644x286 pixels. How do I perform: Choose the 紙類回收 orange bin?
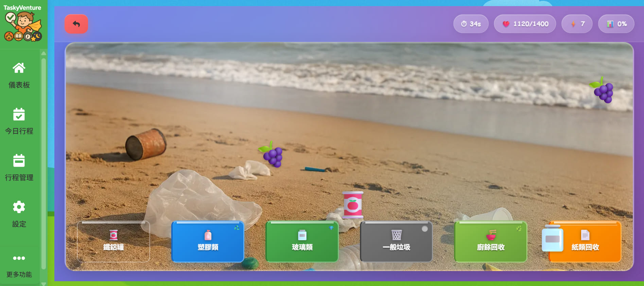pos(585,242)
